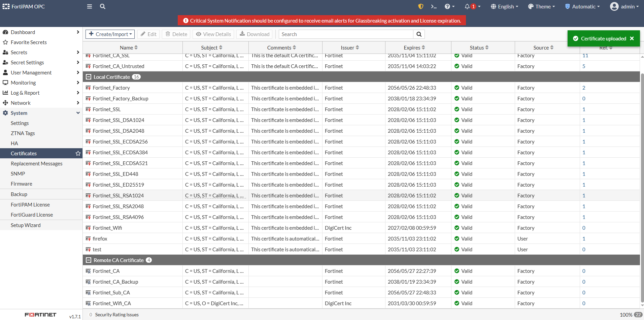This screenshot has height=320, width=644.
Task: Collapse the System menu chevron
Action: (x=78, y=113)
